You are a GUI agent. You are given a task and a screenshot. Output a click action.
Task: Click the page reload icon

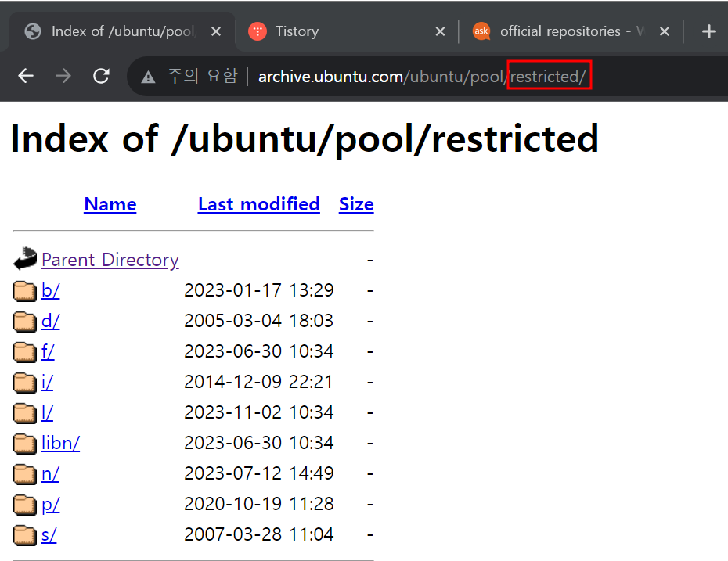pyautogui.click(x=101, y=76)
